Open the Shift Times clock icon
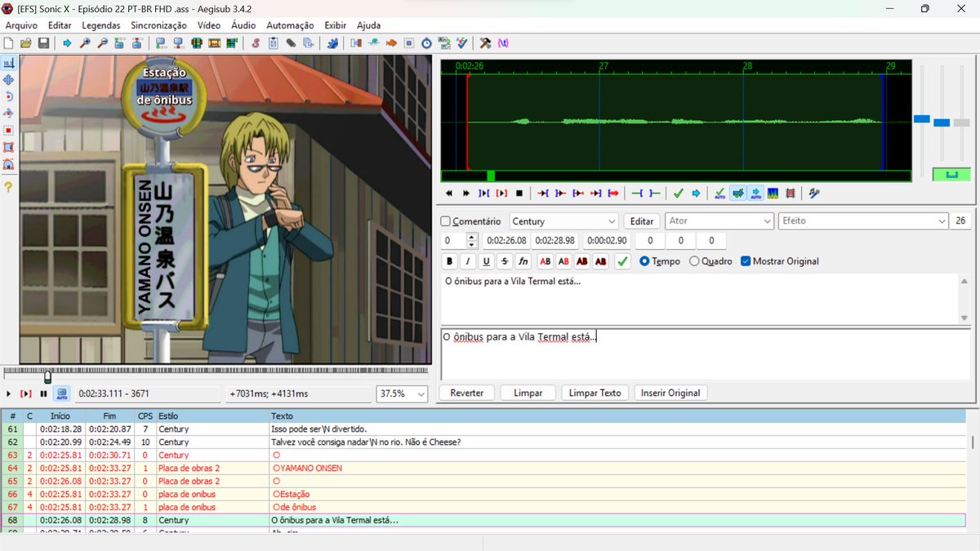This screenshot has height=551, width=980. point(426,42)
